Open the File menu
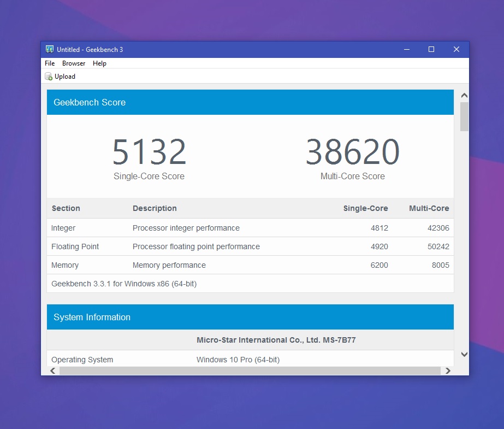This screenshot has height=429, width=504. coord(50,63)
